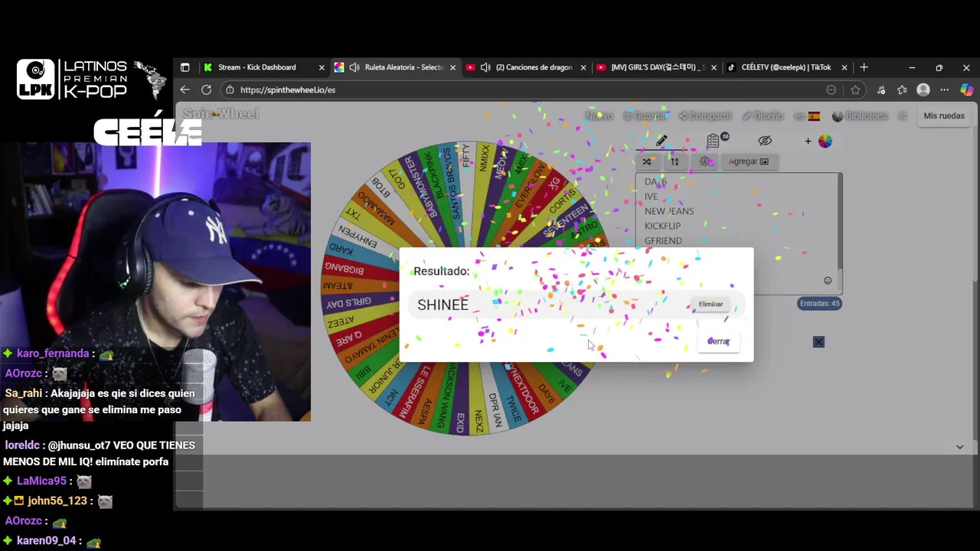
Task: Mute the Canciones de dragon tab speaker
Action: [485, 67]
